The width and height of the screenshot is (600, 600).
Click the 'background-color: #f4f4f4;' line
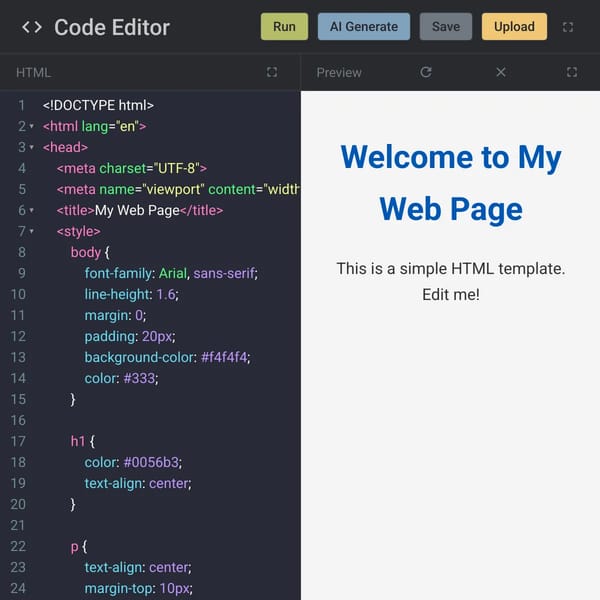coord(167,357)
